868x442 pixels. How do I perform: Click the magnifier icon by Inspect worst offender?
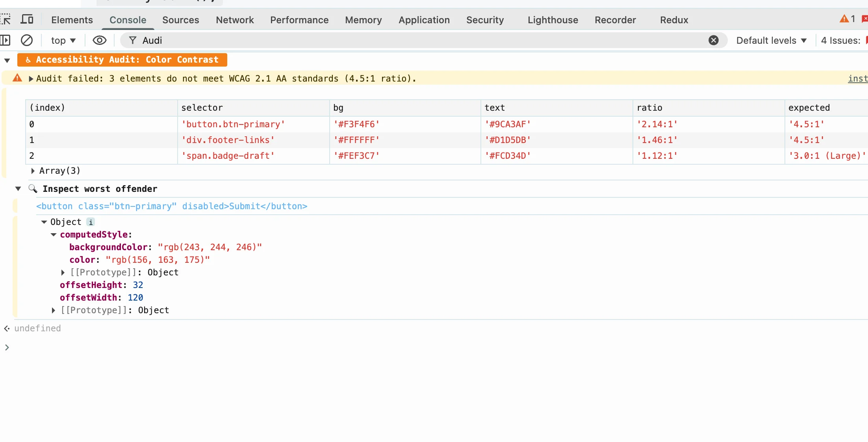[33, 189]
